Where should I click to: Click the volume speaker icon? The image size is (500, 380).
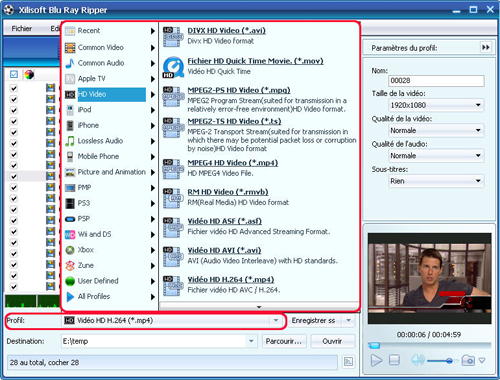click(x=418, y=360)
